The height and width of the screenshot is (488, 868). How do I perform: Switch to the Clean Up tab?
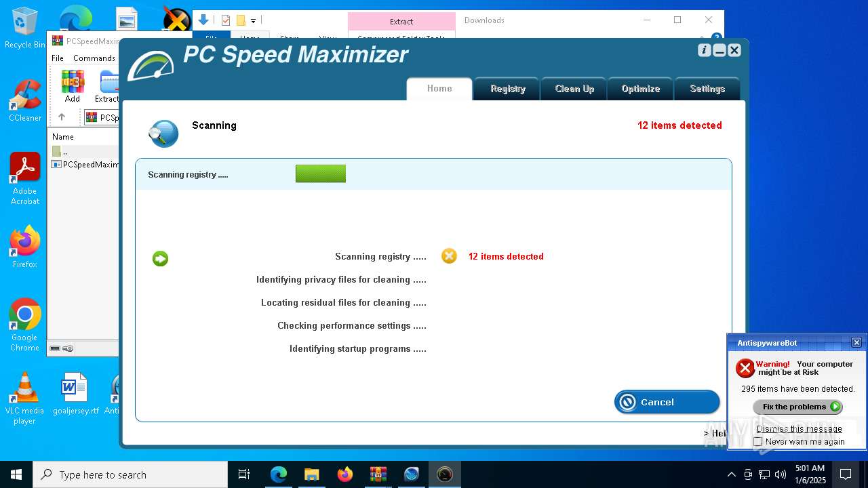tap(574, 89)
